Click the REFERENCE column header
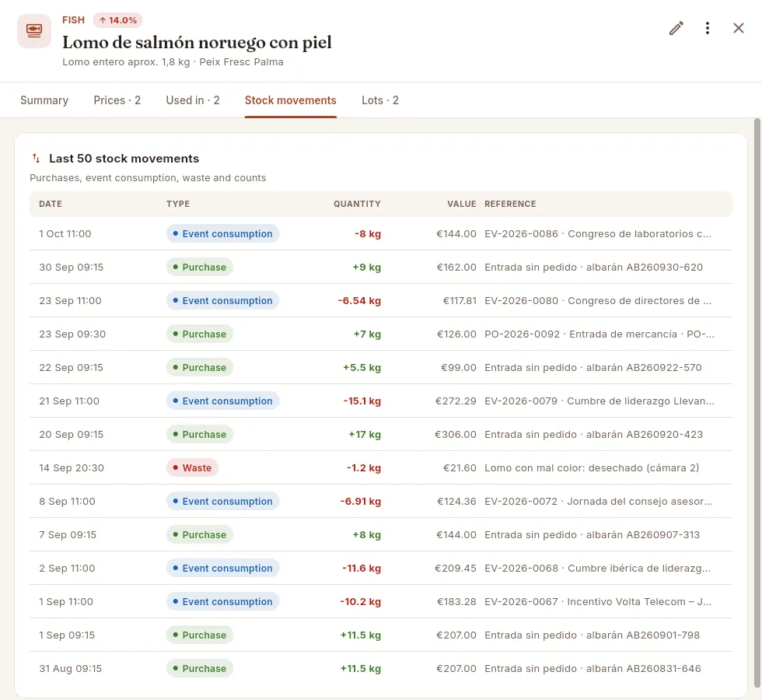The image size is (762, 700). 510,204
